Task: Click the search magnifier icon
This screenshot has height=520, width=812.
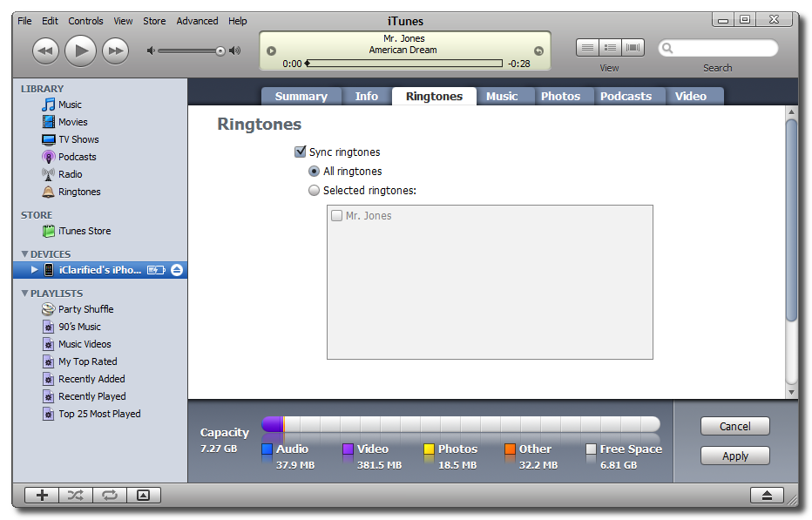Action: [667, 48]
